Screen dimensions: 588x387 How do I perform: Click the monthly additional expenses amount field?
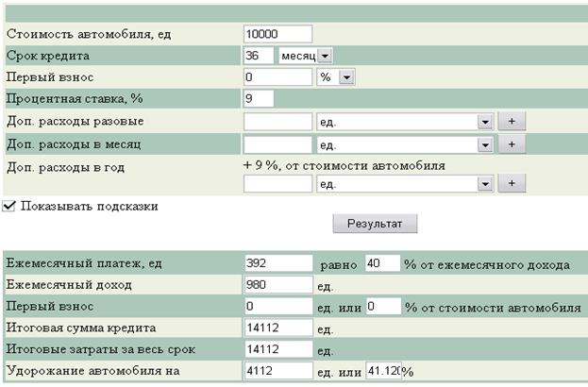(277, 144)
